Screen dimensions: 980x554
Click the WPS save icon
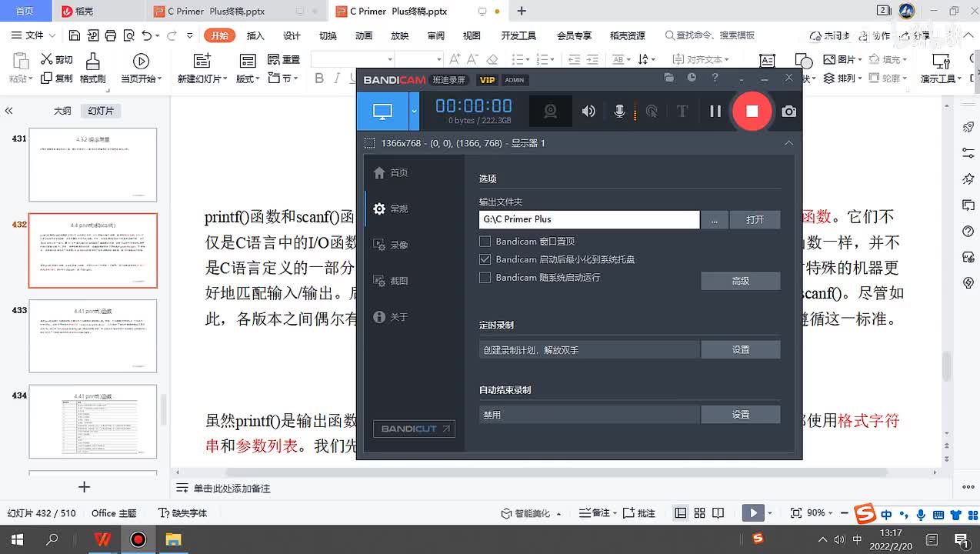75,35
